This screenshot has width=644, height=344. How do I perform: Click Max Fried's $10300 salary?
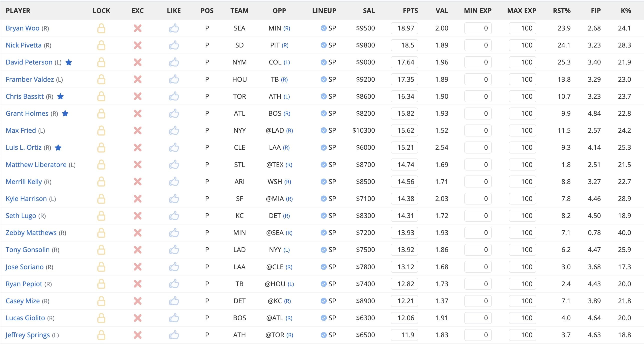point(364,130)
